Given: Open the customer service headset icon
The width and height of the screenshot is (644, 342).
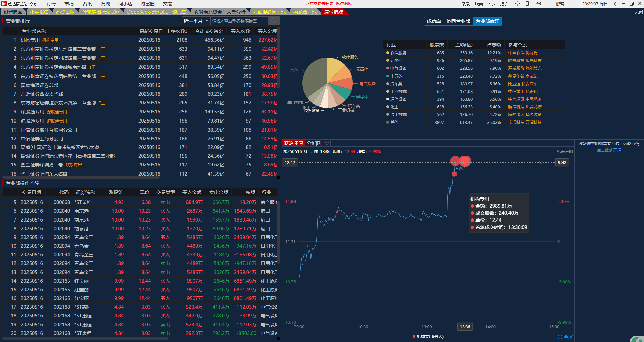Looking at the screenshot, I should click(517, 4).
